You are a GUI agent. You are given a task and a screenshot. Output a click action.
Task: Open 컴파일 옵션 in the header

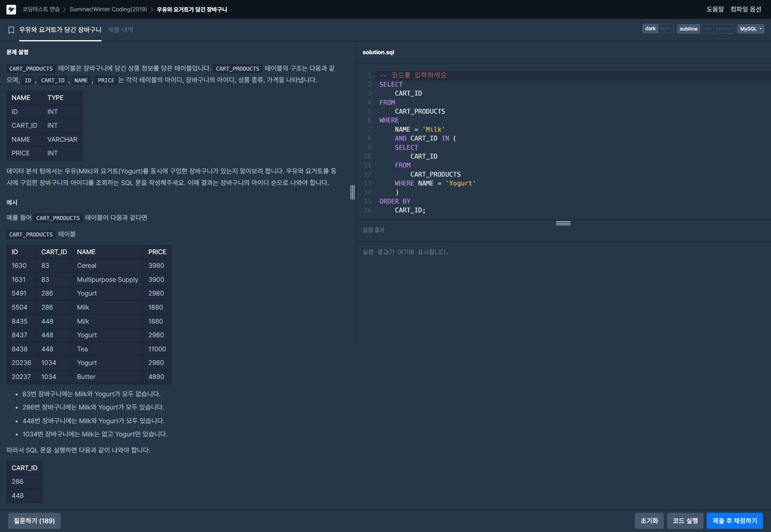[746, 9]
